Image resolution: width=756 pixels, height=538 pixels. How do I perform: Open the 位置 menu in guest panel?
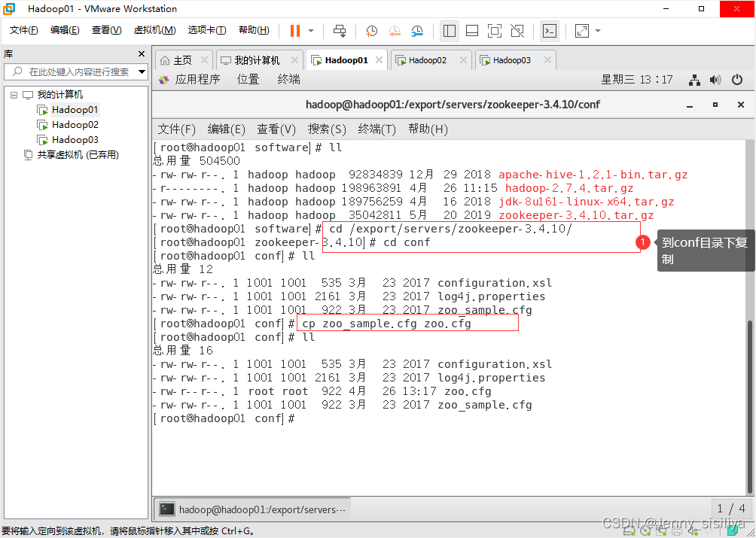coord(248,80)
